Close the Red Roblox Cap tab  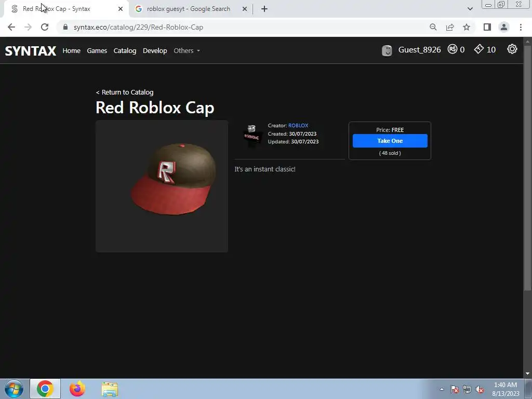(121, 9)
